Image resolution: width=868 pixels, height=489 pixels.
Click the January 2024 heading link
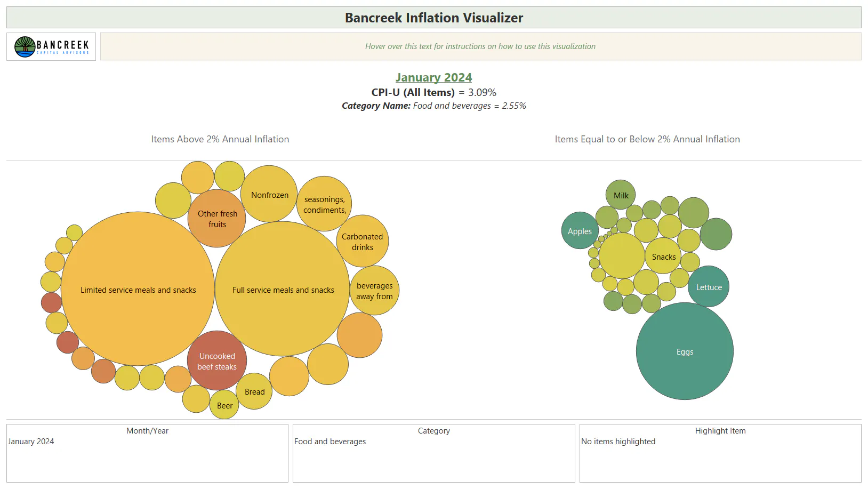pos(433,77)
